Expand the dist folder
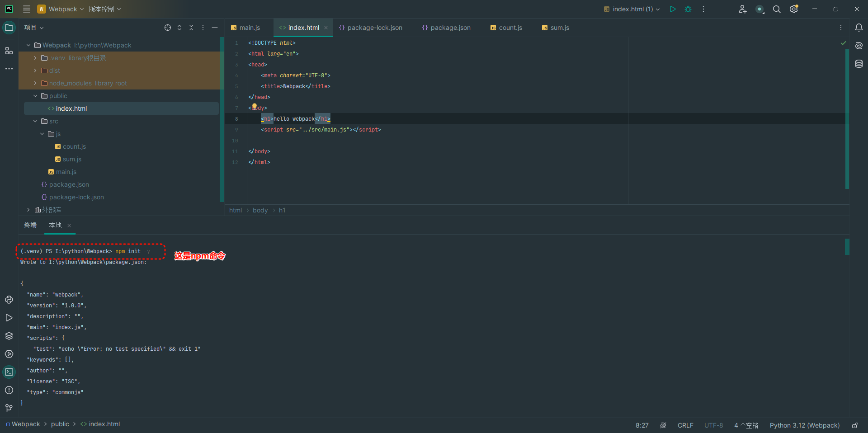The height and width of the screenshot is (433, 868). point(35,71)
